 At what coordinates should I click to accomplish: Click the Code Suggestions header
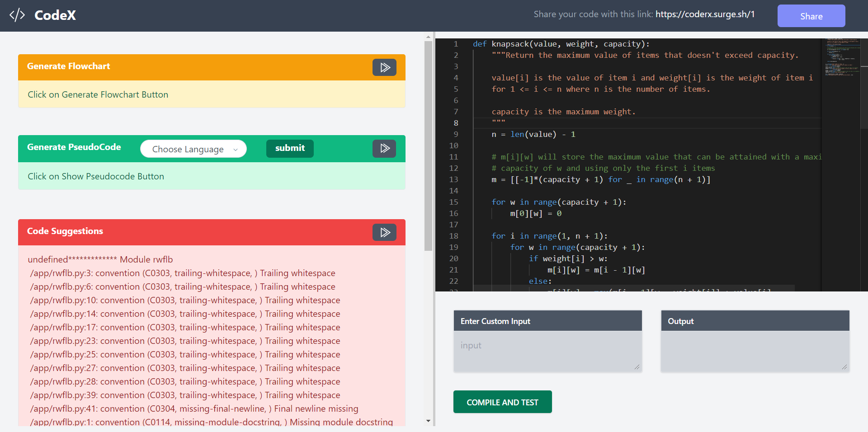tap(212, 232)
